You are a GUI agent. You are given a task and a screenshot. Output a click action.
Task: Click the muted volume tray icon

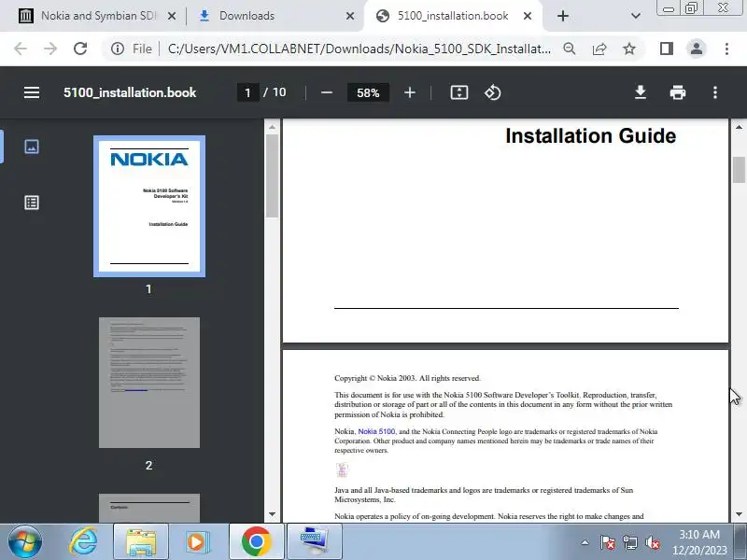tap(652, 542)
